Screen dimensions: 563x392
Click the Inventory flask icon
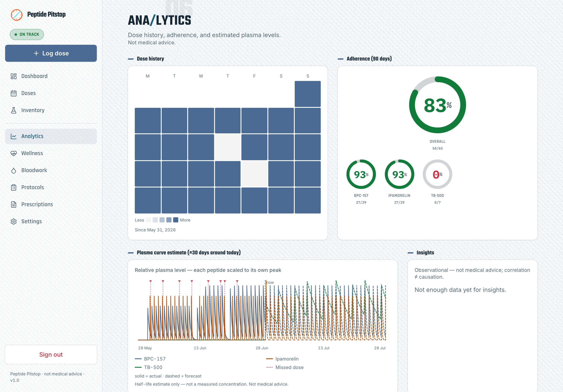13,110
